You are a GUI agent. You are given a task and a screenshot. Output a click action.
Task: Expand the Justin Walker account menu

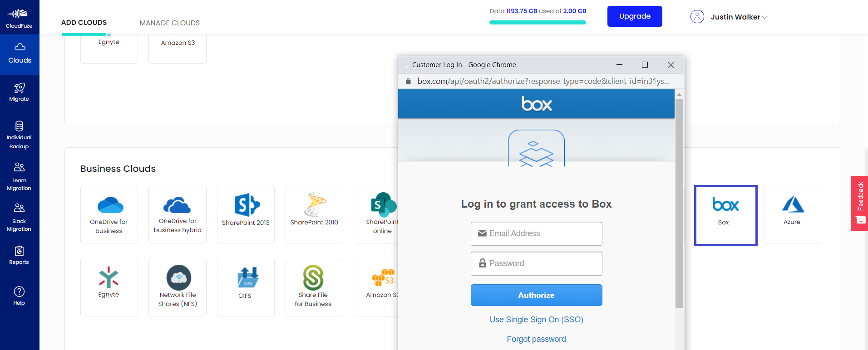739,17
